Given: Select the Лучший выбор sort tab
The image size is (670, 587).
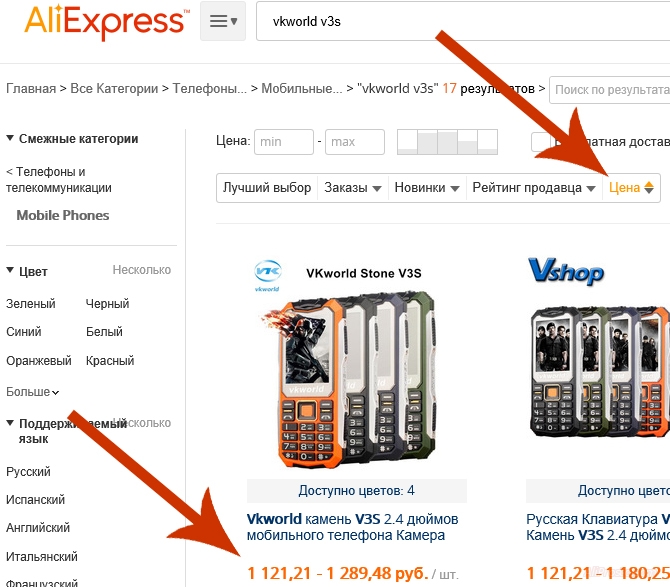Looking at the screenshot, I should coord(267,188).
